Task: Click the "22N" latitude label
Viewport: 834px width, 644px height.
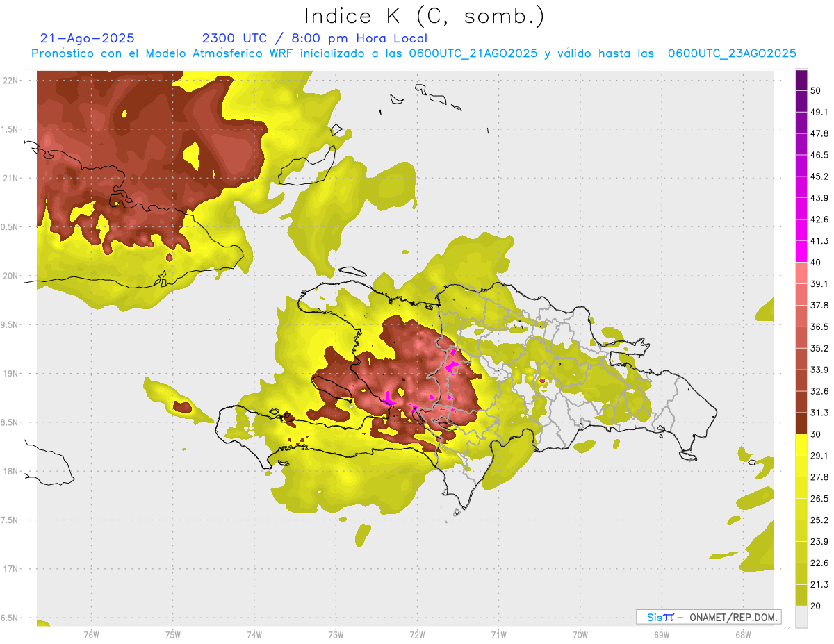Action: 10,81
